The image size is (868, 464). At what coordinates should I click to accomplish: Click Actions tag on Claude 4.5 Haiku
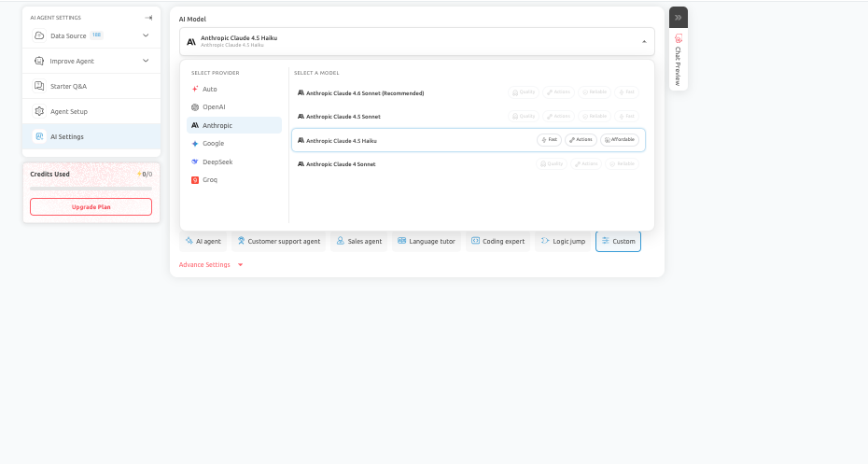coord(581,140)
